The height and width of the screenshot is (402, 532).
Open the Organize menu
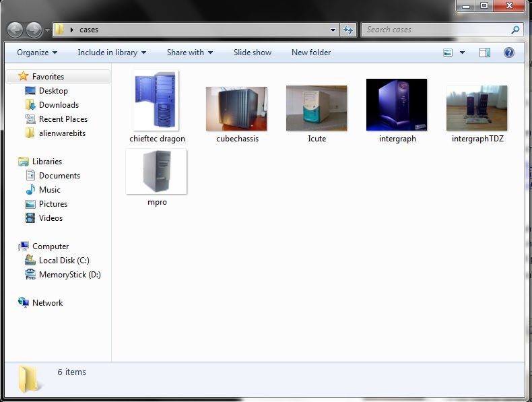(x=37, y=53)
